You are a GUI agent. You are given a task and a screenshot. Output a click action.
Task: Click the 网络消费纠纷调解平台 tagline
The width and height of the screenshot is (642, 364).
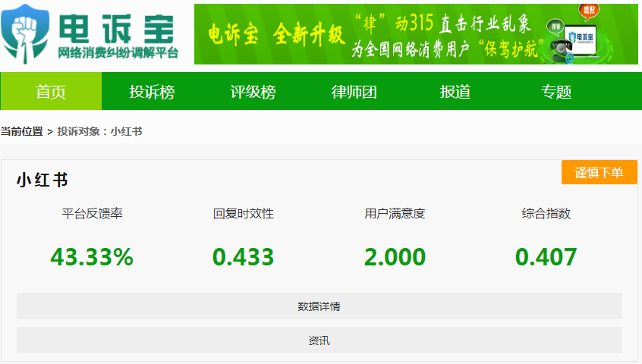118,53
